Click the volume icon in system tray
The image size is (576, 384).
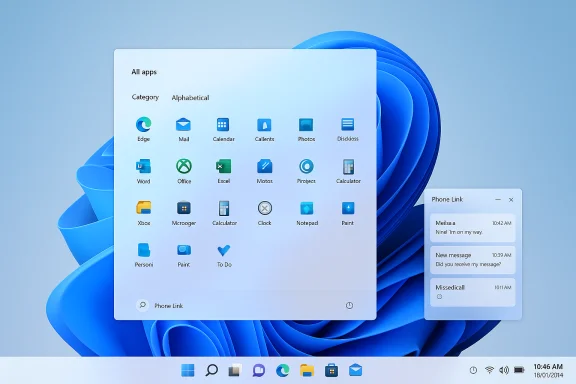point(504,370)
